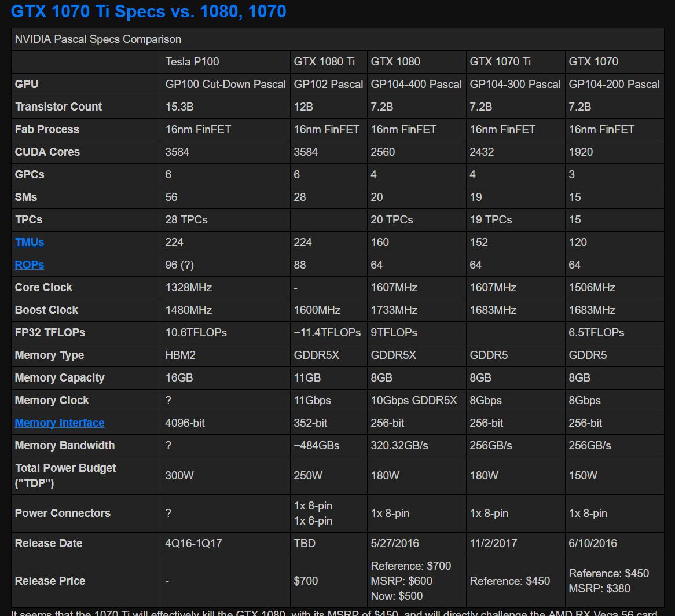Select the ~11.4TFLOPs value
The height and width of the screenshot is (616, 675).
327,333
